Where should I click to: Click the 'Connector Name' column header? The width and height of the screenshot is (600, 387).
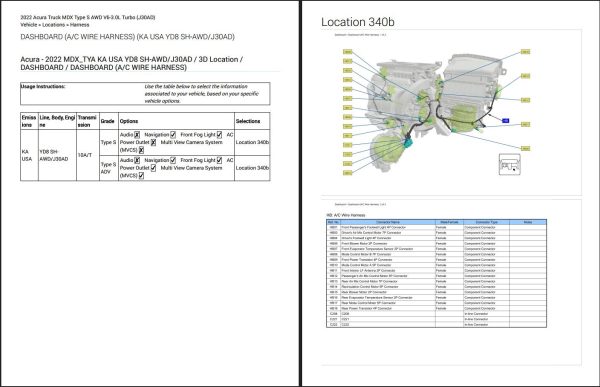pyautogui.click(x=388, y=222)
